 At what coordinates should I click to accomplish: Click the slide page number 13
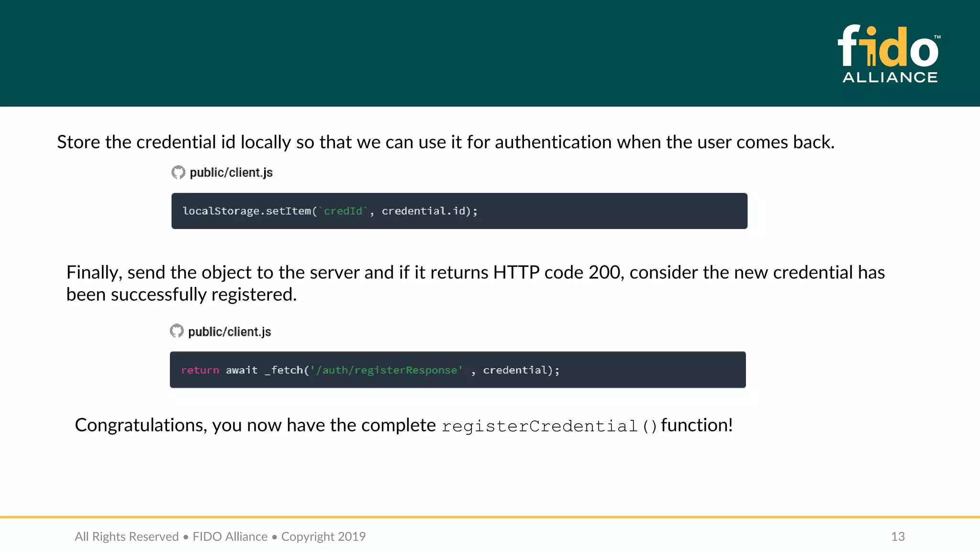click(898, 537)
